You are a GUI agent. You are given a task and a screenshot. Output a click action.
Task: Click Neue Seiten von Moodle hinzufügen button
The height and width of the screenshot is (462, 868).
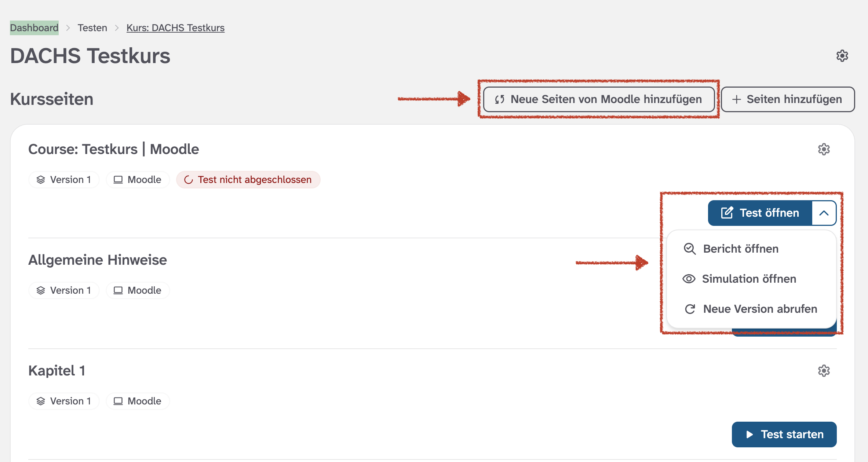coord(599,99)
